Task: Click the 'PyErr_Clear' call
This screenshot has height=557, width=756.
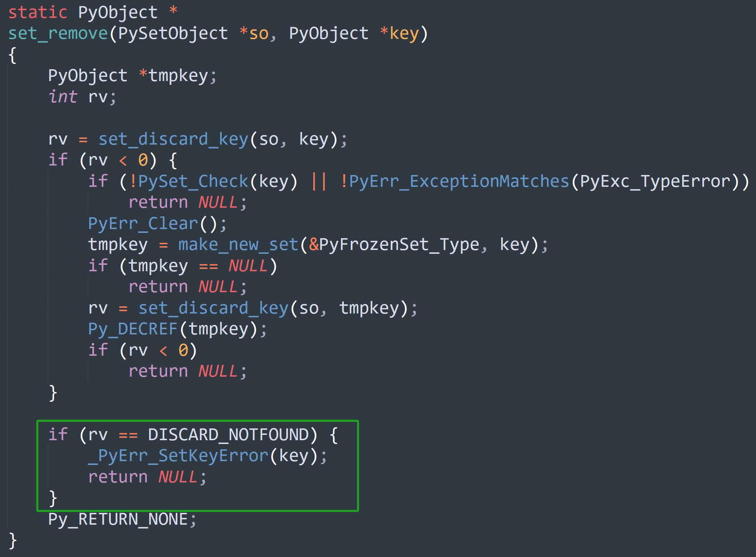Action: click(143, 224)
